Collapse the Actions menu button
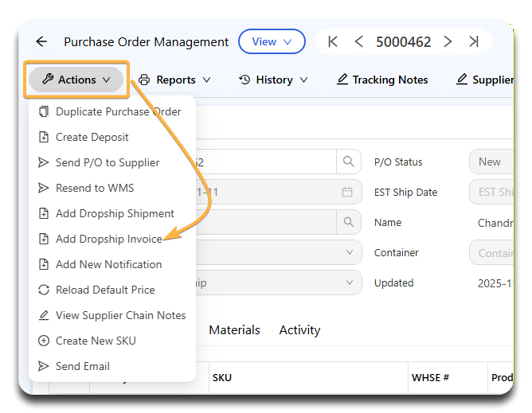 click(76, 80)
